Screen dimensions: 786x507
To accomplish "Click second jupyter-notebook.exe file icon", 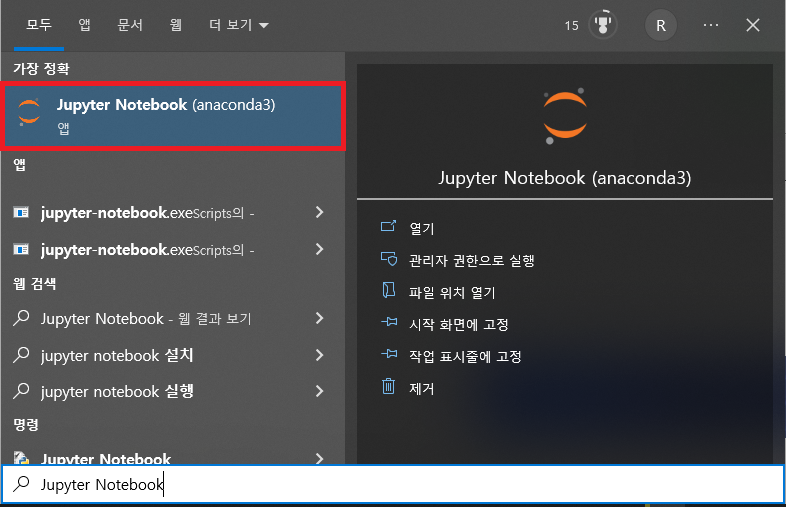I will point(21,249).
